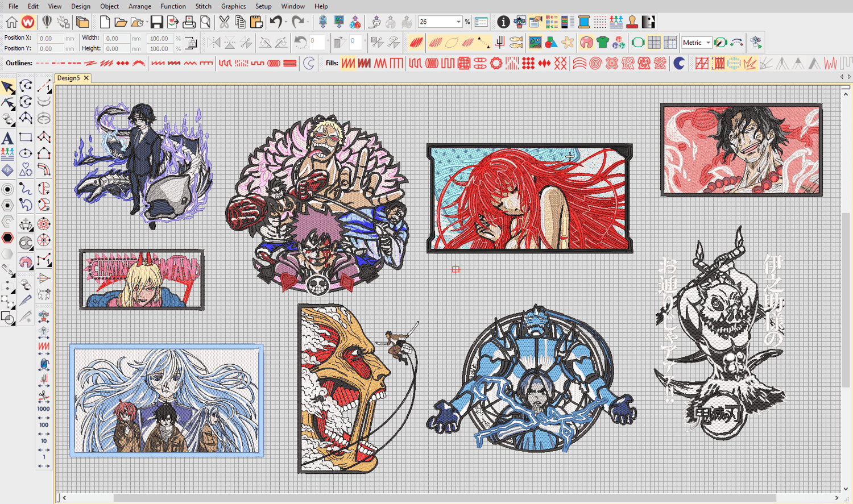Click the Home icon in the toolbar
Image resolution: width=853 pixels, height=504 pixels.
click(x=11, y=22)
